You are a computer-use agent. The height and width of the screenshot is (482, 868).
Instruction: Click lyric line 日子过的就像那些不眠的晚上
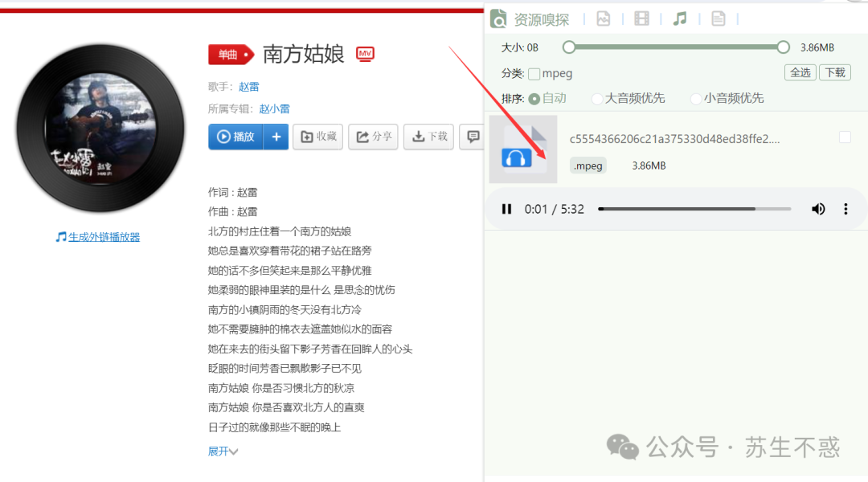[275, 427]
